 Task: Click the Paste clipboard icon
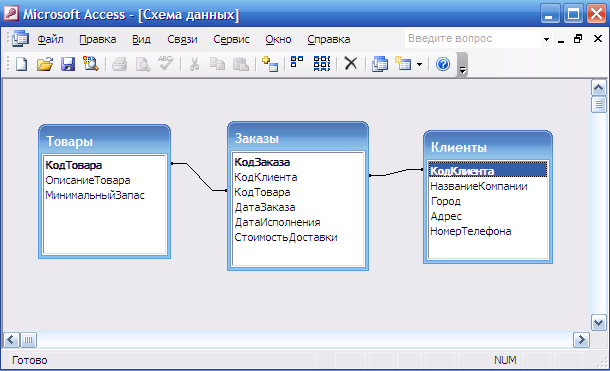241,63
